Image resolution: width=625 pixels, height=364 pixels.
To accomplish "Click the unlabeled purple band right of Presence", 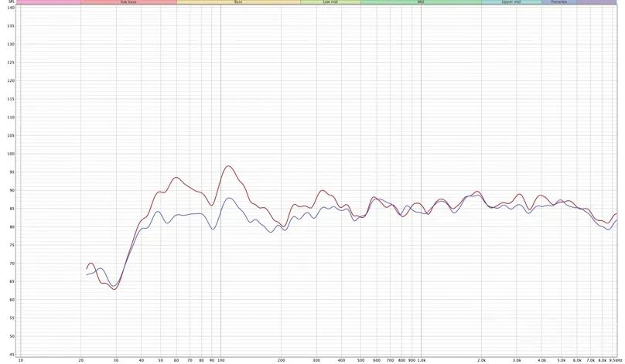I will pyautogui.click(x=596, y=2).
